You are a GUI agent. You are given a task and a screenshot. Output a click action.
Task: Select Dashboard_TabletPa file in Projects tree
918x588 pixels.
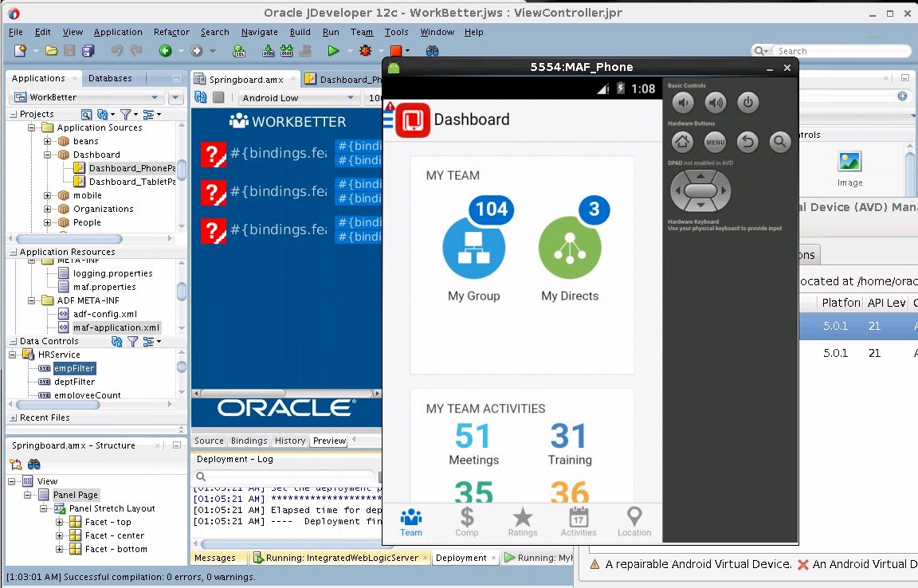(x=131, y=182)
